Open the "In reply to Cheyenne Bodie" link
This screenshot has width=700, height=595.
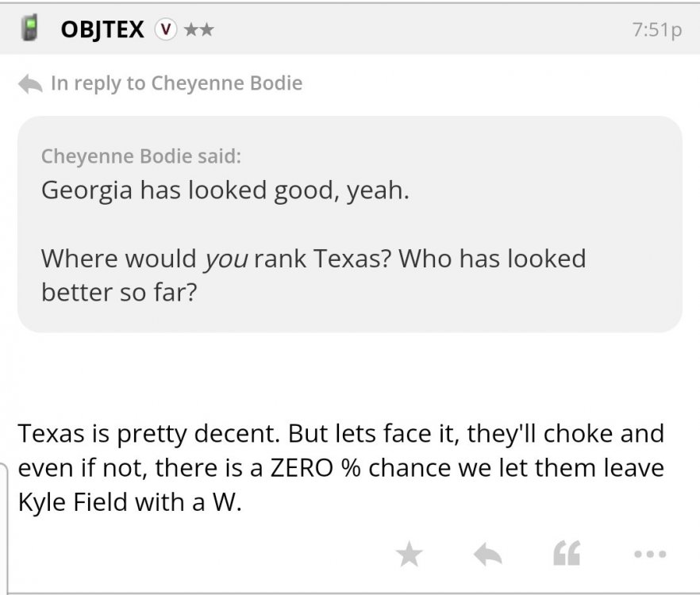176,83
